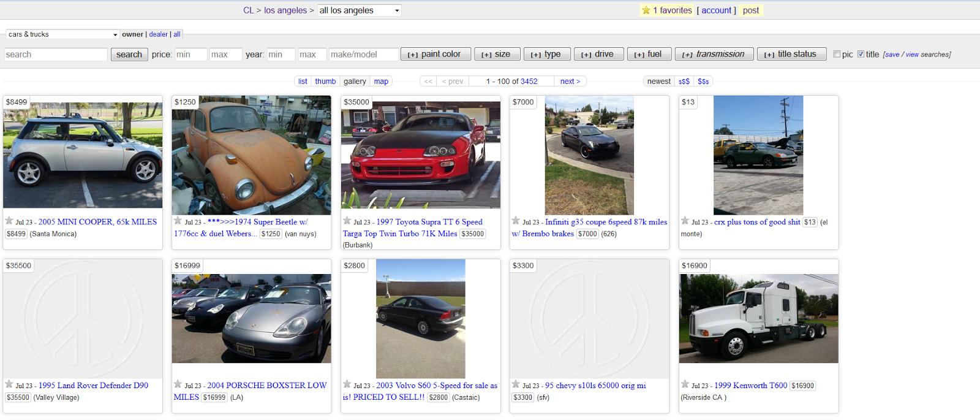Favorite the 1999 Kenworth T600 listing
This screenshot has height=420, width=980.
coord(685,384)
